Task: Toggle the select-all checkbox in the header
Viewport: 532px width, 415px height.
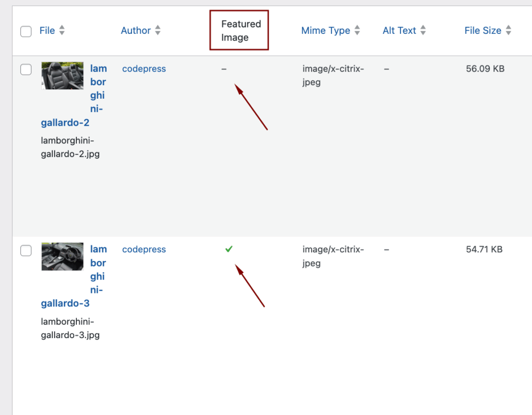Action: pyautogui.click(x=25, y=31)
